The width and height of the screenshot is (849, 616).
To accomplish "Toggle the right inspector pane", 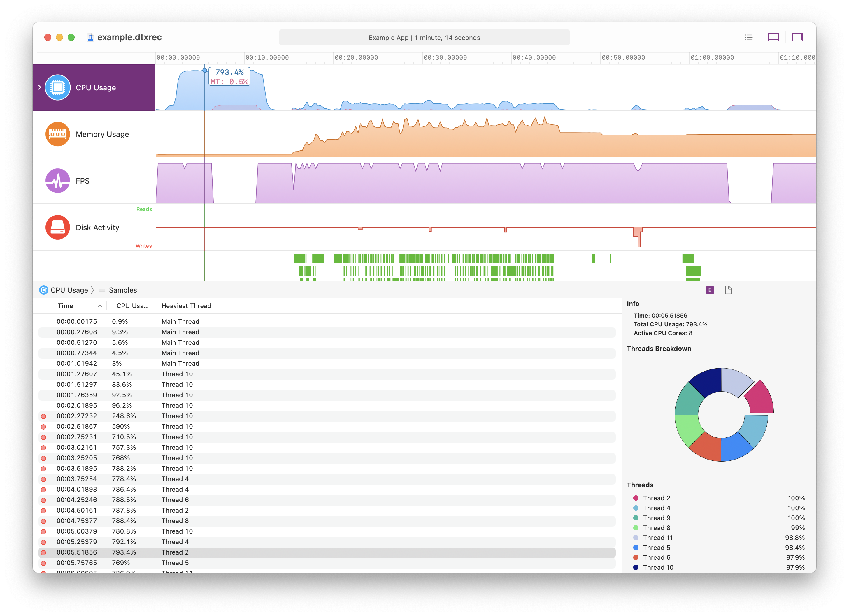I will [797, 37].
